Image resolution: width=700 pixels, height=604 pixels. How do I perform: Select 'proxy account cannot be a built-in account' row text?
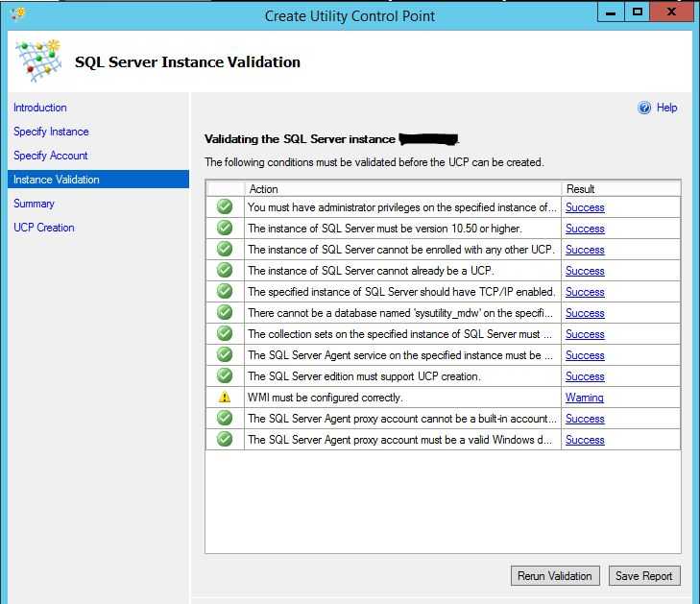pos(401,419)
